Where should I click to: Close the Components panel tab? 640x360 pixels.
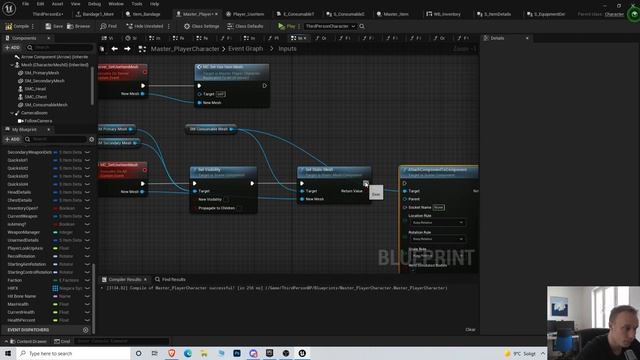[x=49, y=38]
